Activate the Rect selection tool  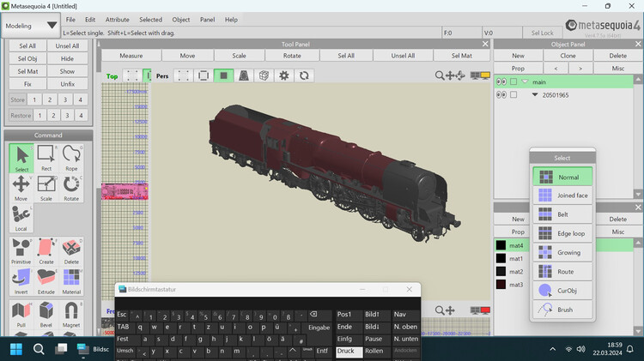(46, 158)
